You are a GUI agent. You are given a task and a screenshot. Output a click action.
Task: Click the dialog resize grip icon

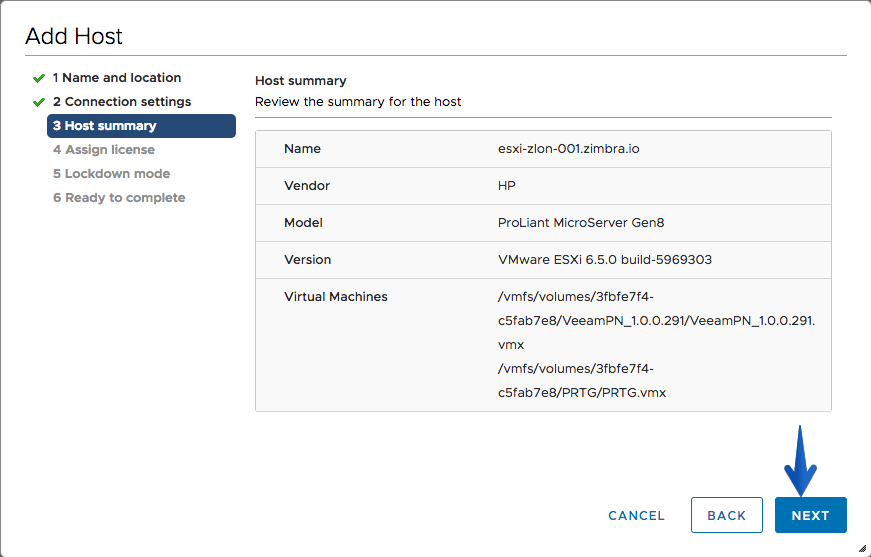[862, 549]
